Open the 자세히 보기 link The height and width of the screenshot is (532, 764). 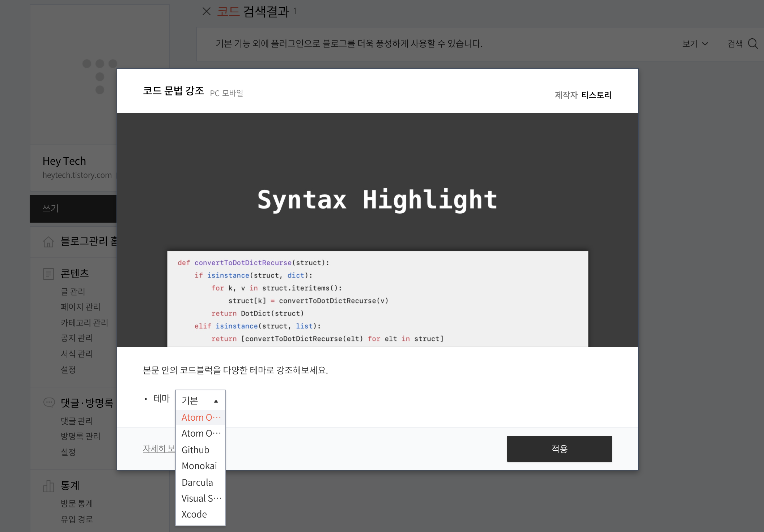tap(158, 449)
